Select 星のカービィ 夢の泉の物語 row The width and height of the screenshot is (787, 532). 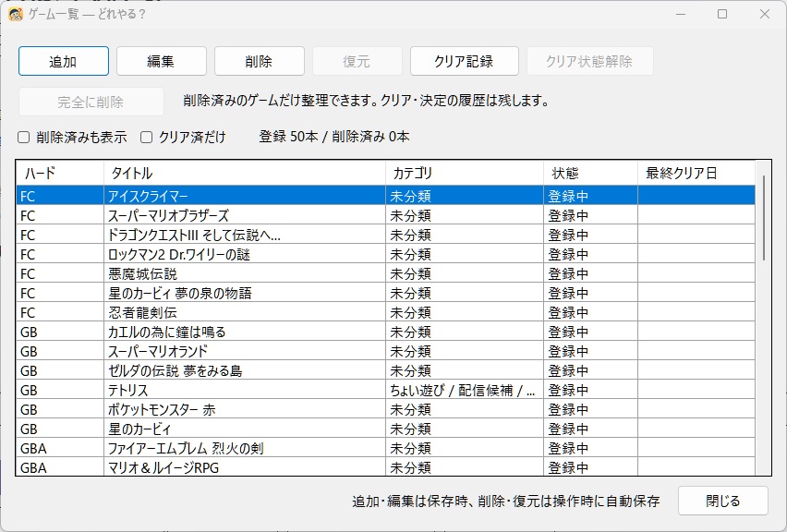385,293
